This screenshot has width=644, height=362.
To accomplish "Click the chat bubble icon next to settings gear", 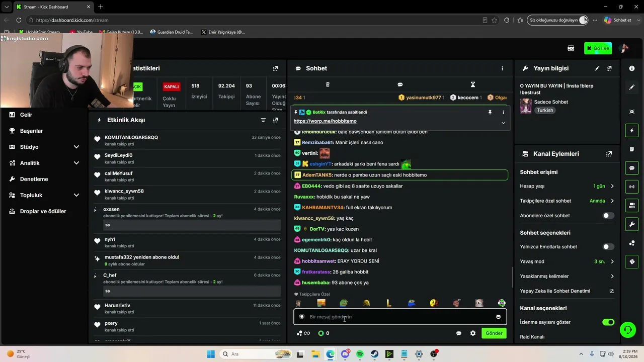I will 459,333.
